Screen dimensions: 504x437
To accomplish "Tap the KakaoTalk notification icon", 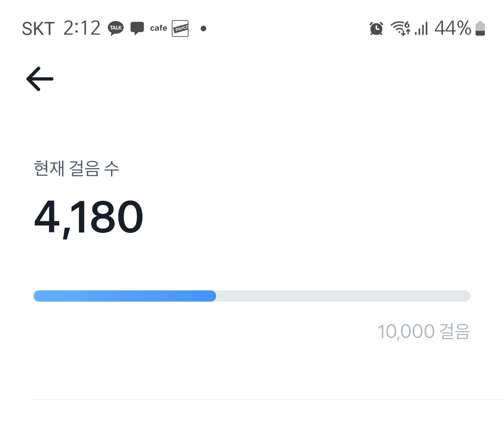I will click(116, 28).
